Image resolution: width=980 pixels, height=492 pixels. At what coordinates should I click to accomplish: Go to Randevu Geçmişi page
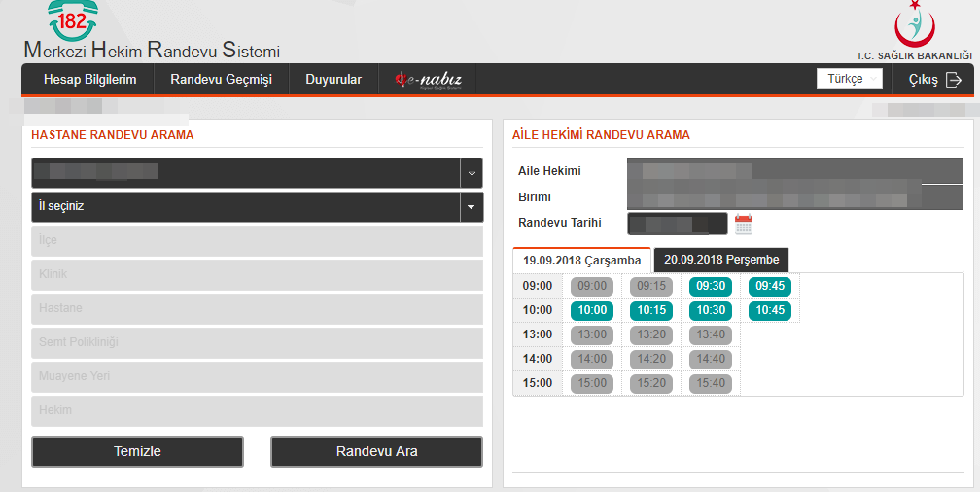(x=221, y=80)
